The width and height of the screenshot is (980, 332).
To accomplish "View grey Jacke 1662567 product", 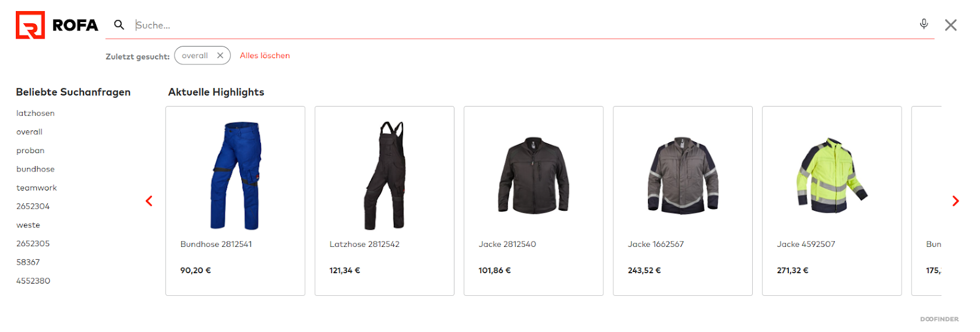I will point(683,201).
